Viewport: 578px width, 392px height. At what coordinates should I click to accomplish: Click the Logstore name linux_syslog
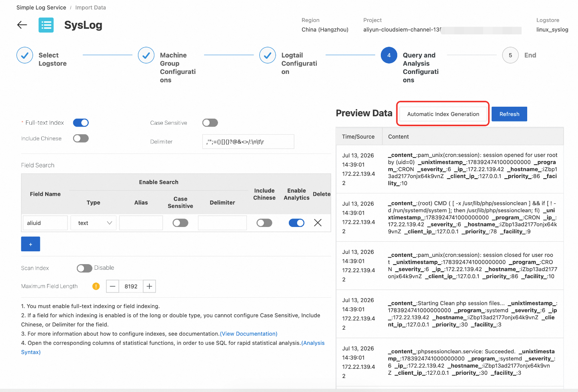[x=552, y=30]
